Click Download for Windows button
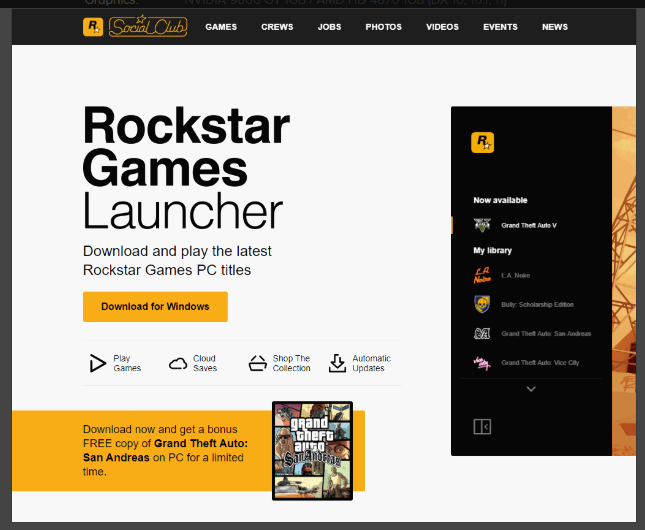This screenshot has width=645, height=530. point(155,307)
